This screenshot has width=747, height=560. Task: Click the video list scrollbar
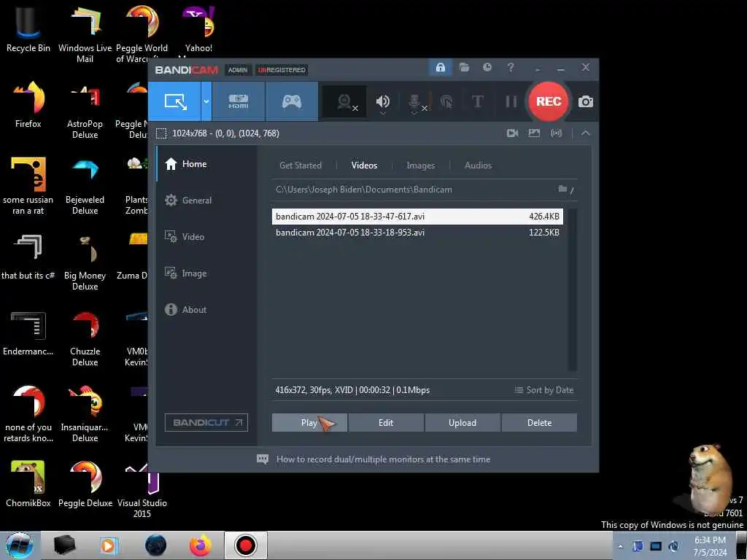click(x=572, y=289)
